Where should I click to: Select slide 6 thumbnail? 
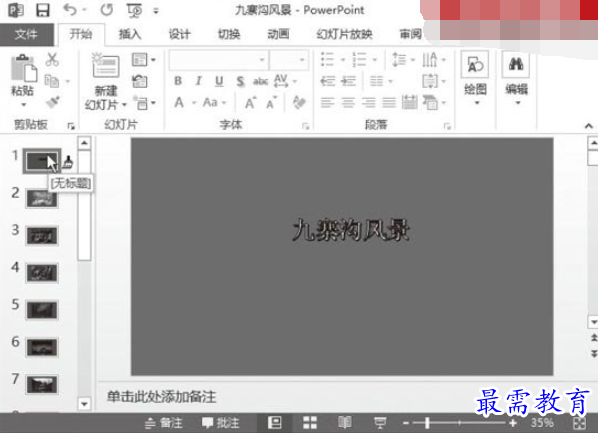(42, 347)
